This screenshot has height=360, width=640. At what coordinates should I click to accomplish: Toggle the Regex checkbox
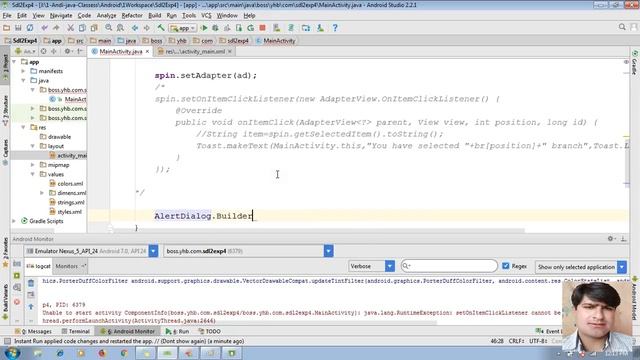(506, 266)
